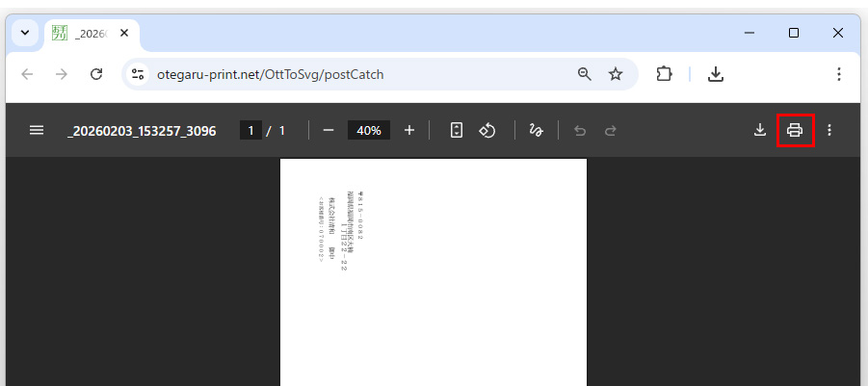The image size is (868, 386).
Task: Close the _2026 browser tab
Action: pos(124,33)
